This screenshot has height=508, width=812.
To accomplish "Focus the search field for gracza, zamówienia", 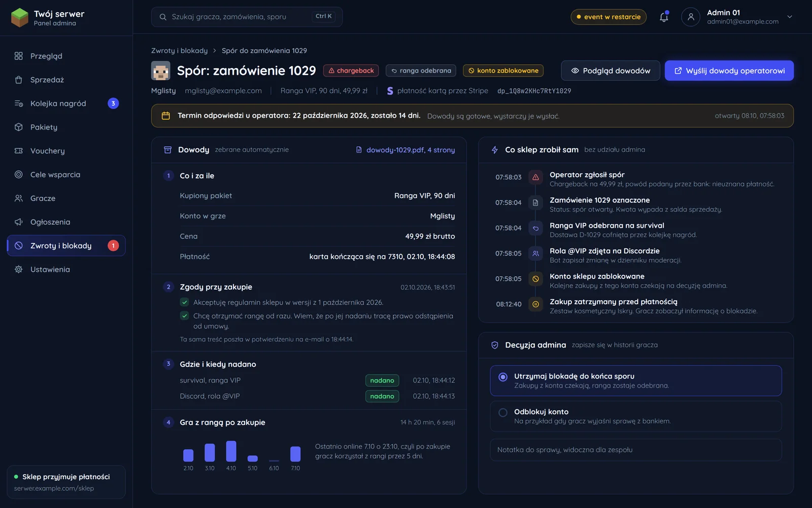I will point(247,17).
